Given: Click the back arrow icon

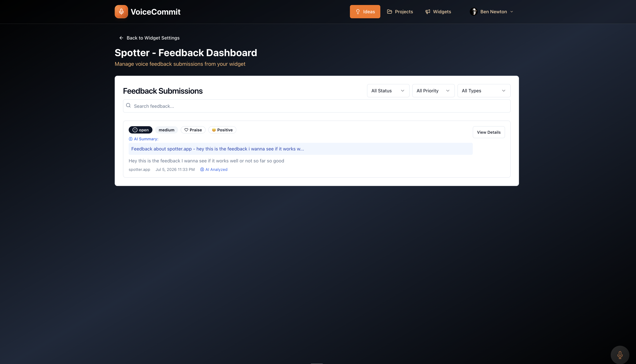Looking at the screenshot, I should point(121,38).
